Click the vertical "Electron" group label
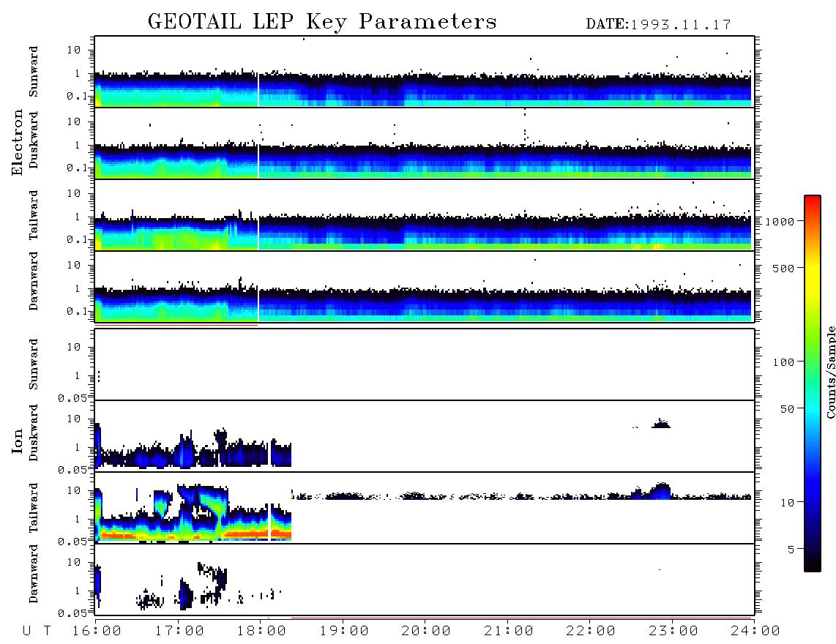 (18, 142)
